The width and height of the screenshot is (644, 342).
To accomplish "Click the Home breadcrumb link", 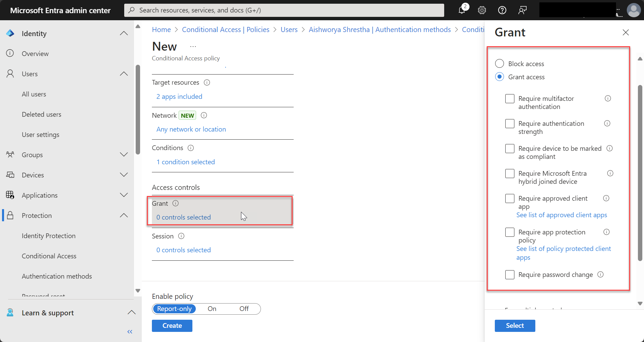I will tap(161, 30).
